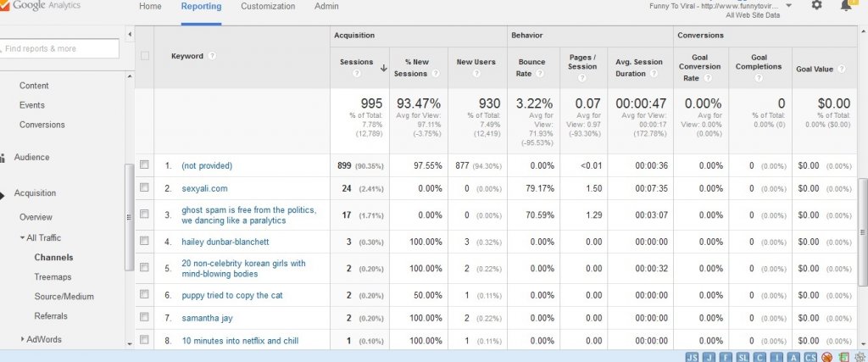The image size is (868, 362).
Task: Click help icon beside % New Sessions
Action: 436,74
